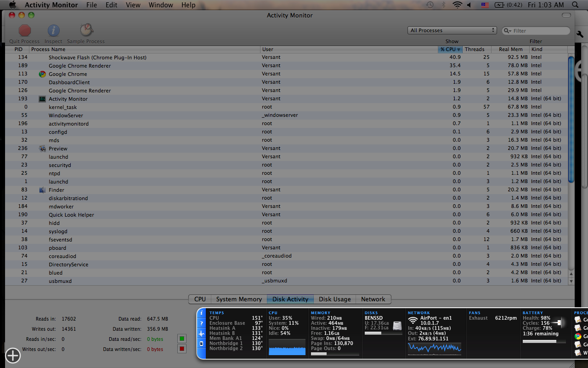
Task: Sort by the Process Name column header
Action: (x=145, y=49)
